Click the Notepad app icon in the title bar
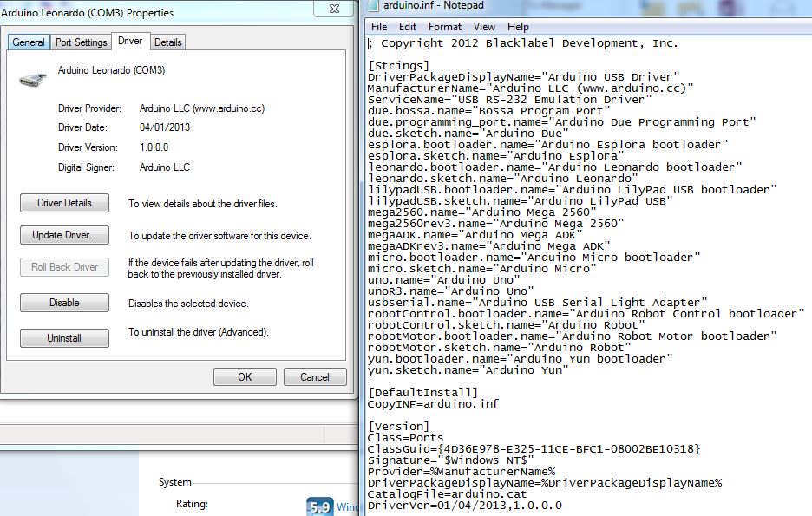The height and width of the screenshot is (516, 812). pyautogui.click(x=372, y=6)
